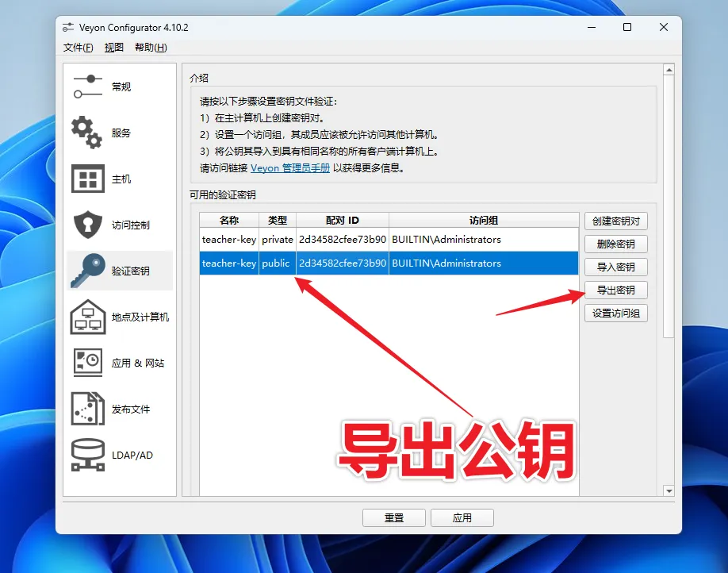Sort by the 类型 column header
The width and height of the screenshot is (728, 573).
coord(278,221)
